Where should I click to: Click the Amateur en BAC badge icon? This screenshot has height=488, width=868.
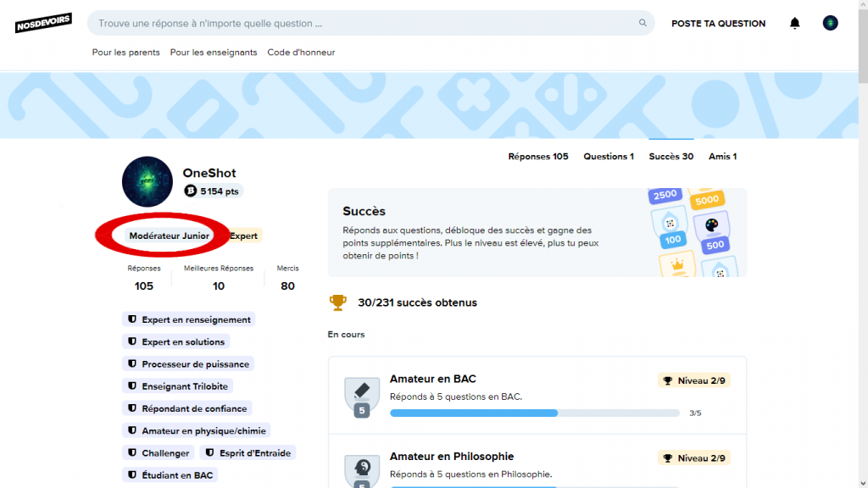362,396
